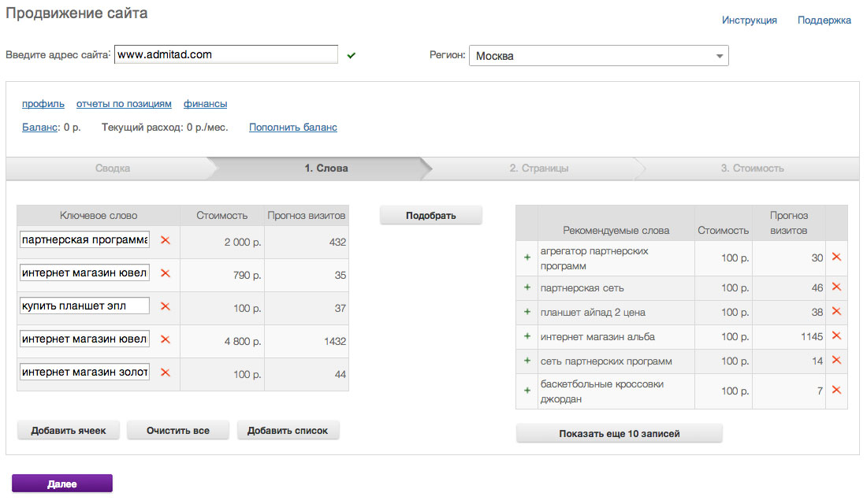Open the Регион dropdown showing Москва
Viewport: 867px width, 504px height.
[x=598, y=56]
